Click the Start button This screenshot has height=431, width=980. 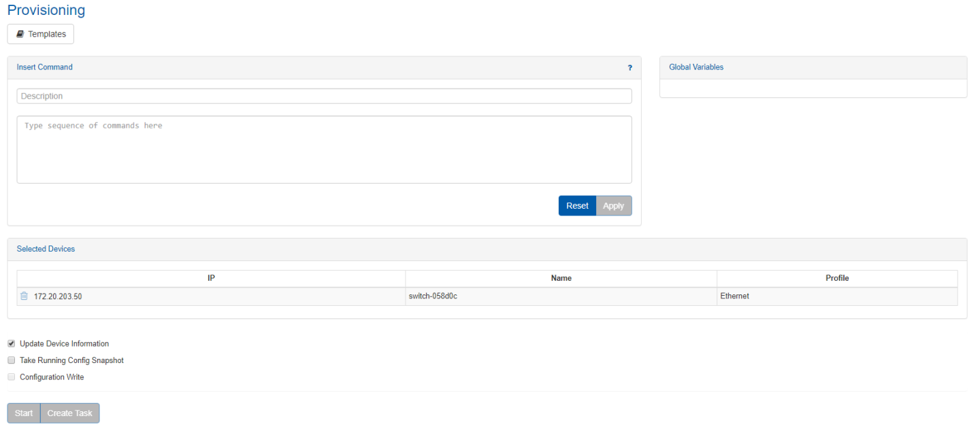tap(24, 413)
